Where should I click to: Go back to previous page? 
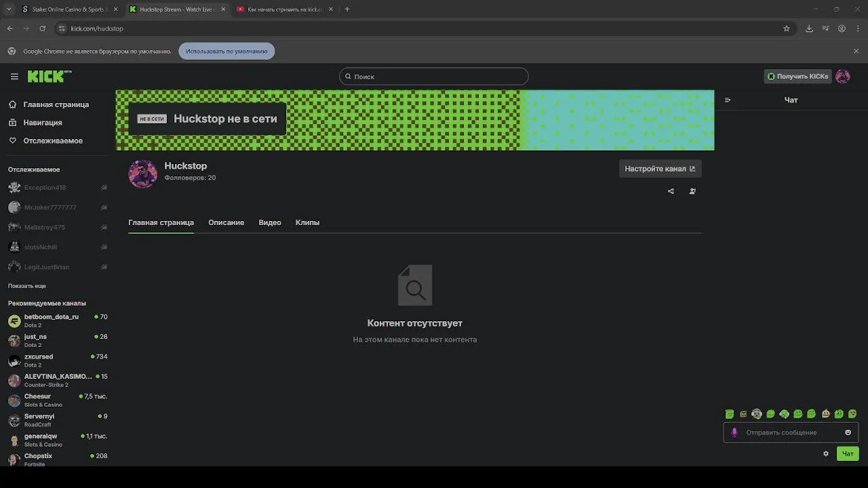coord(10,28)
